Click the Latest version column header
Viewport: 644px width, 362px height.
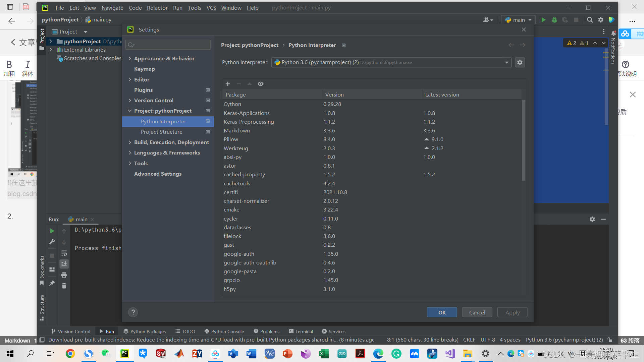pos(472,95)
